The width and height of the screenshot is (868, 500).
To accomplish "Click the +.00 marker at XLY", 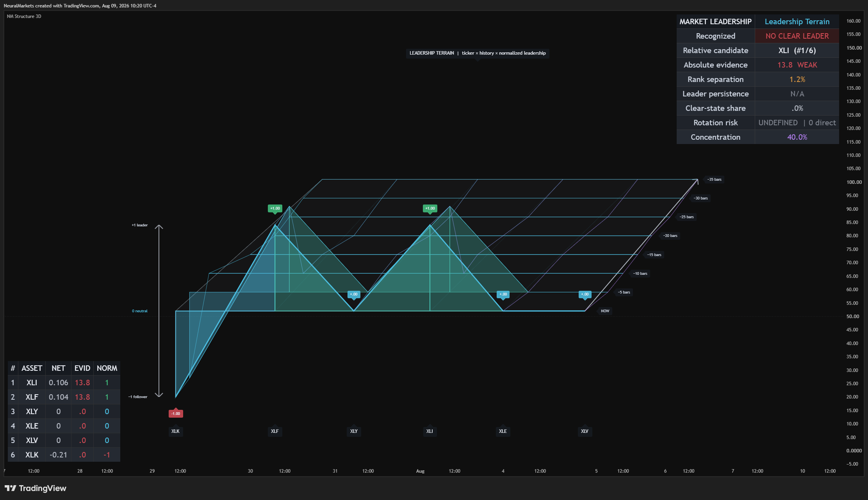I will point(354,294).
